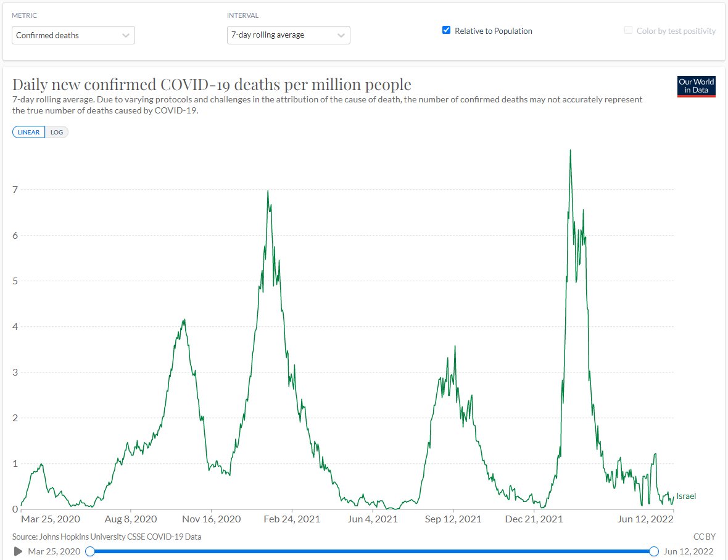
Task: Click the Israel line label
Action: tap(686, 496)
